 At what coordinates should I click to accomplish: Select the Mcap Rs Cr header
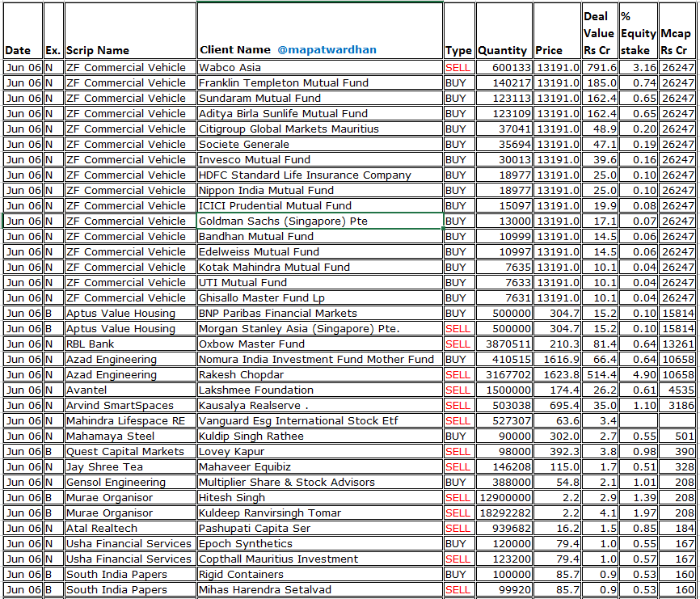pos(677,31)
